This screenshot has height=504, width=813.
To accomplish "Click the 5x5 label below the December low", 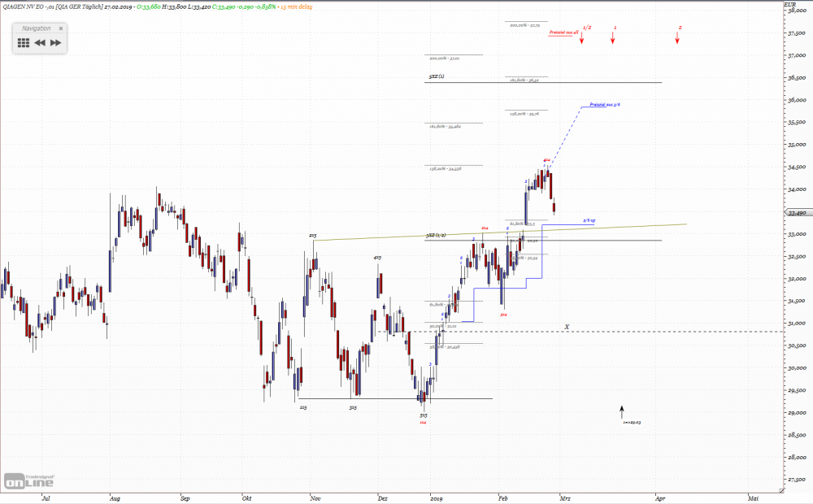I will pos(424,415).
